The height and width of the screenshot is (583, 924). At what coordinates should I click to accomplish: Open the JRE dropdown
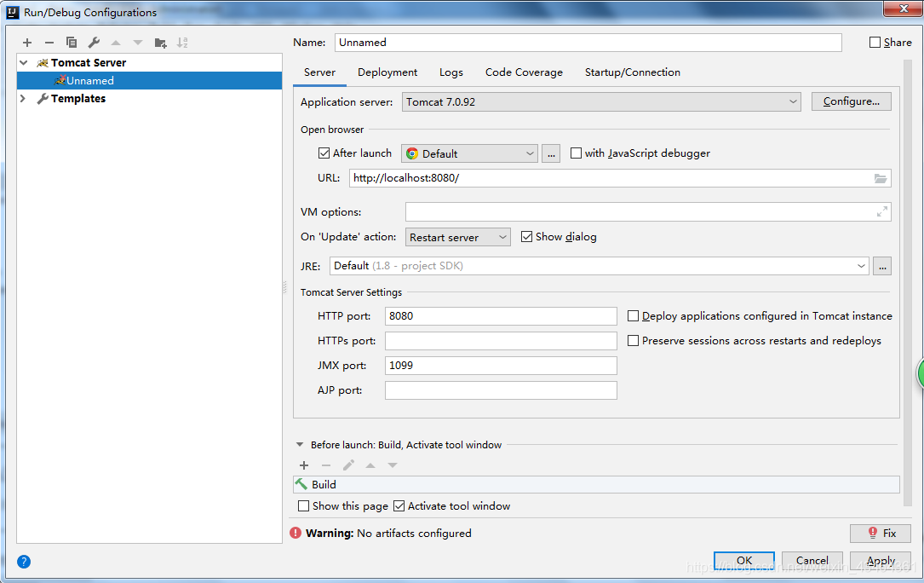point(600,266)
